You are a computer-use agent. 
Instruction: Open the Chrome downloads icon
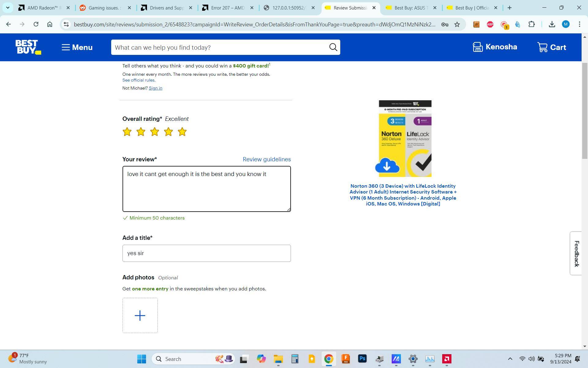click(x=552, y=24)
